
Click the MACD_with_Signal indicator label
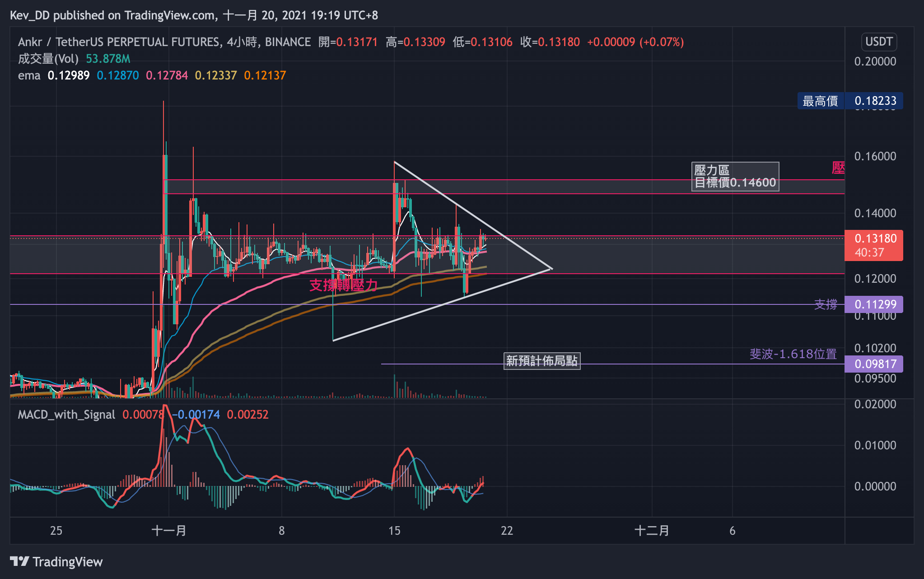pos(66,415)
